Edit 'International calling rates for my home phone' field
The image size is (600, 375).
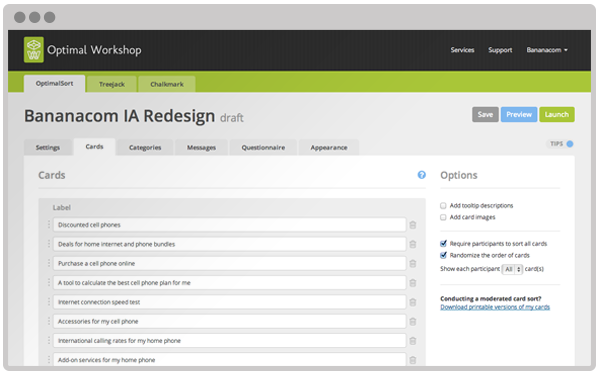tap(230, 341)
